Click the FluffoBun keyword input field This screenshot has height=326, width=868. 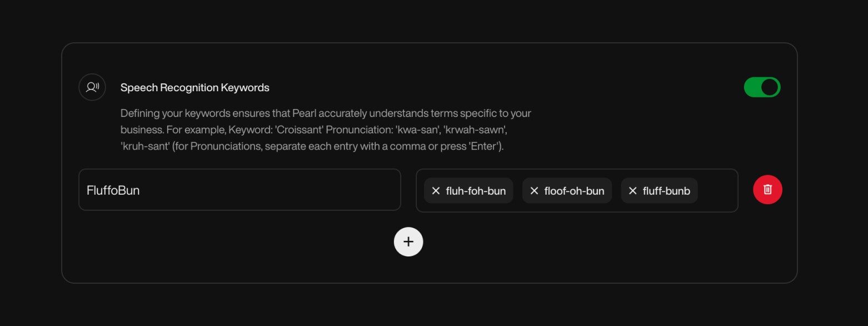(239, 189)
